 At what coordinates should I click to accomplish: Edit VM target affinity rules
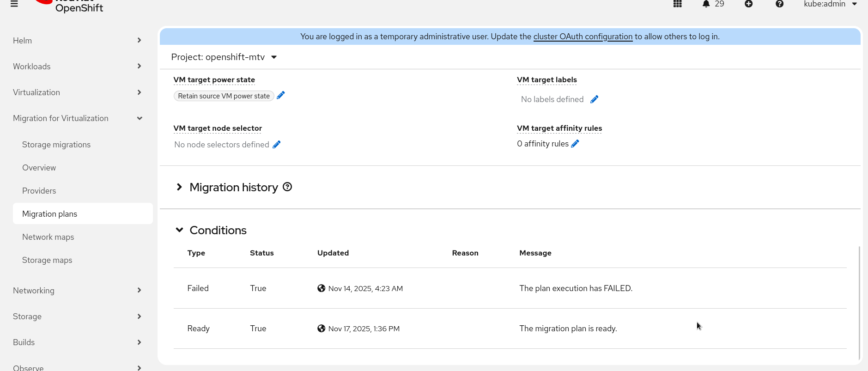[x=575, y=144]
